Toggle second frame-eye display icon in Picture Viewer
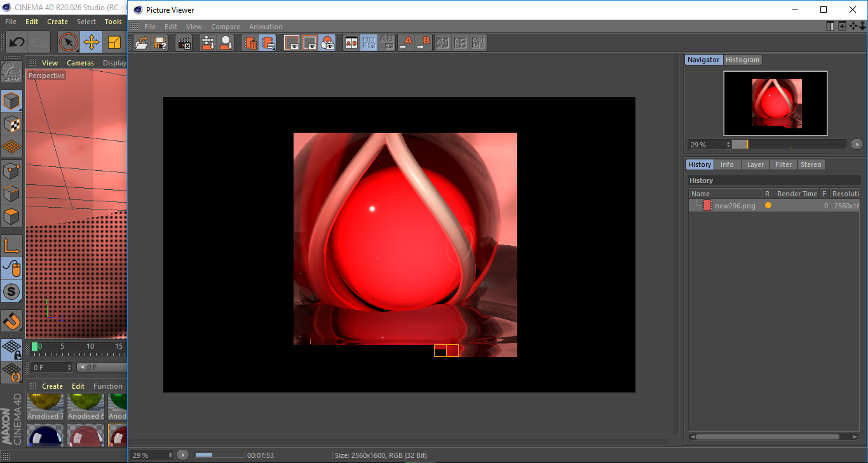Image resolution: width=868 pixels, height=463 pixels. point(309,43)
